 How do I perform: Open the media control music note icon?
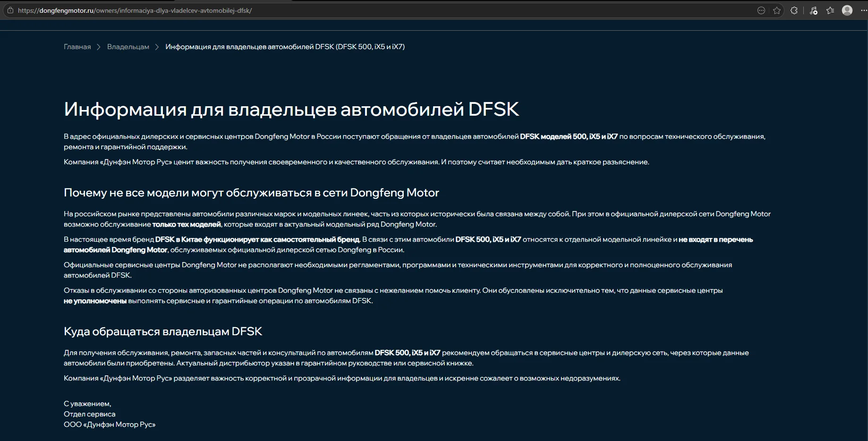coord(813,10)
